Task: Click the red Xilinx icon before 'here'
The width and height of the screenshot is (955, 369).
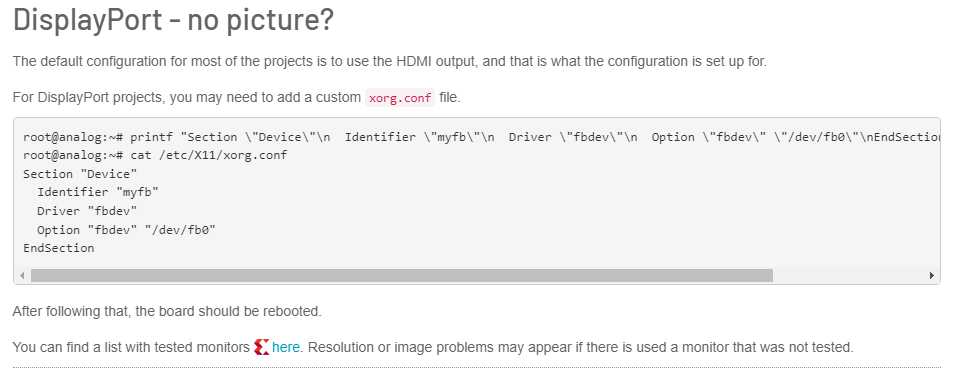Action: point(261,348)
